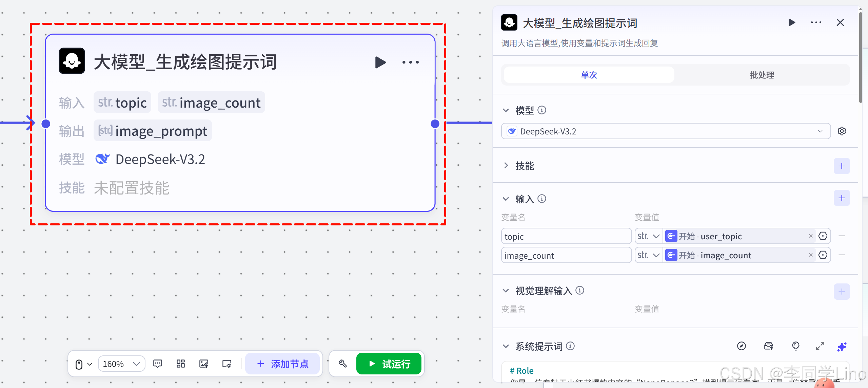Click the AI optimize sparkle icon in 系统提示词
This screenshot has height=388, width=868.
(842, 347)
